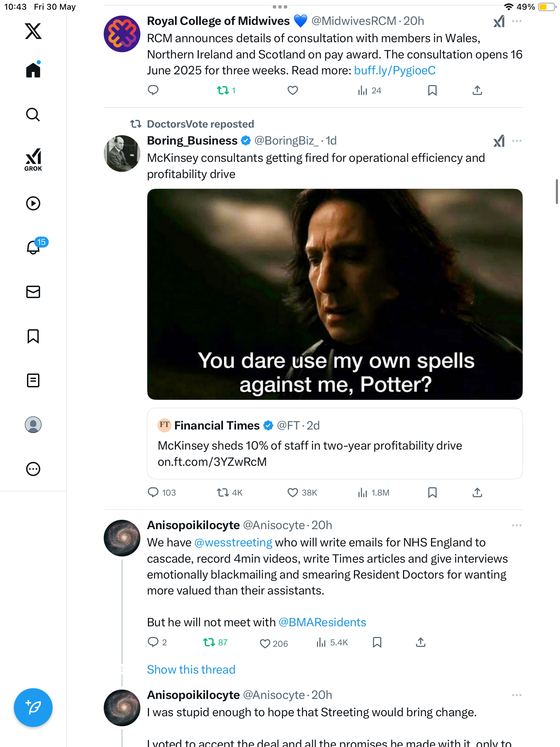Image resolution: width=560 pixels, height=747 pixels.
Task: Open video tab play icon in sidebar
Action: (33, 203)
